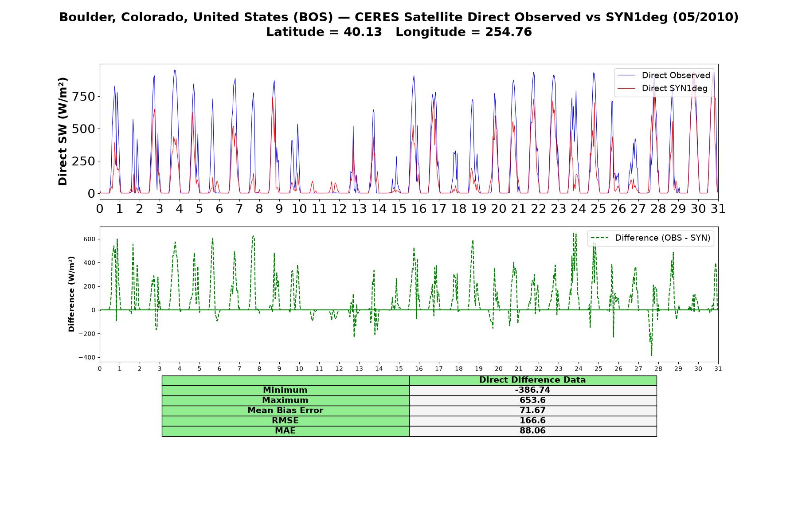
Task: Click the MAE value 88.06 cell
Action: click(532, 431)
